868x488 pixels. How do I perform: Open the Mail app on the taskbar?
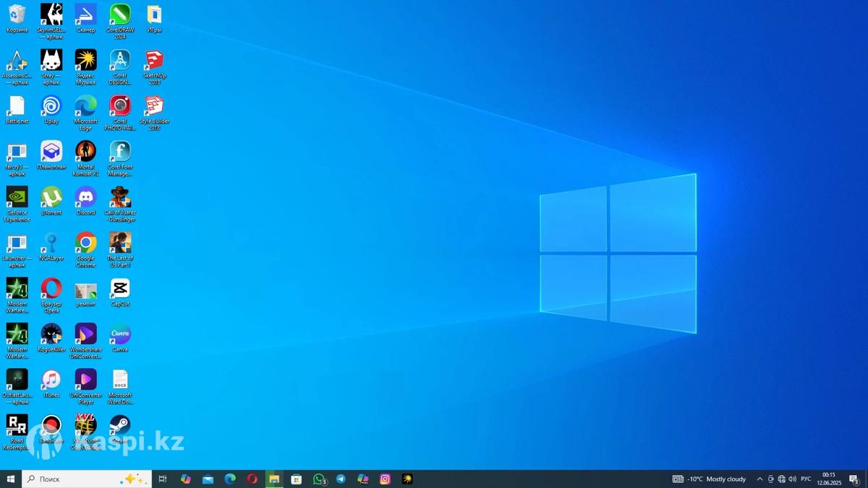tap(208, 479)
